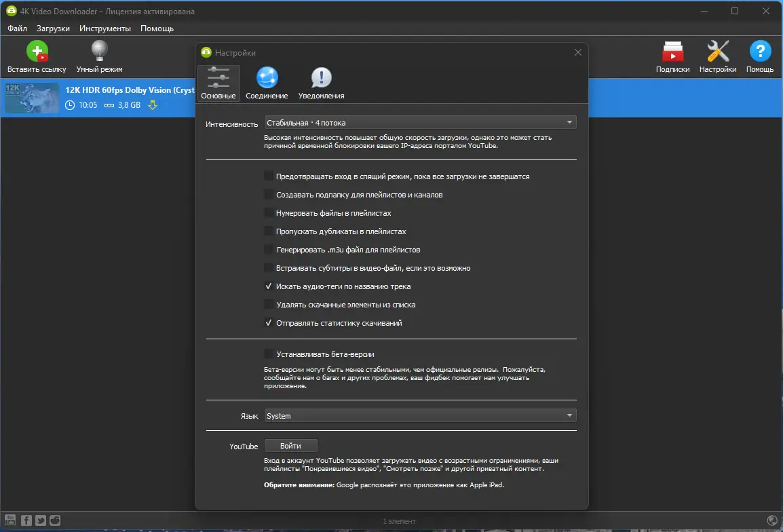Click the 10:05 duration text
This screenshot has height=532, width=783.
(88, 105)
